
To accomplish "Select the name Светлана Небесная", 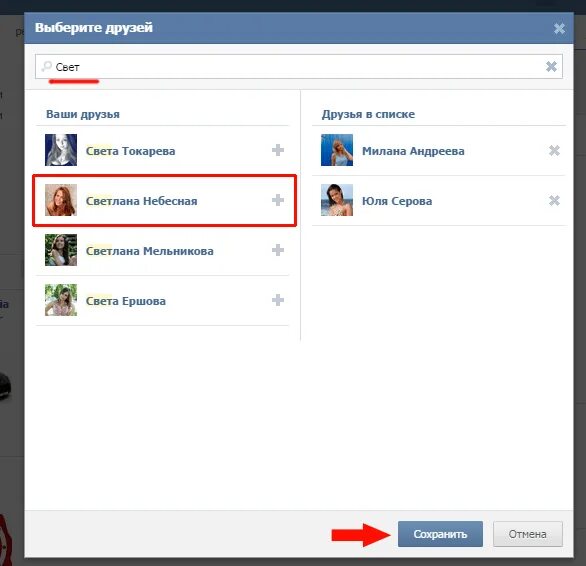I will pos(142,201).
